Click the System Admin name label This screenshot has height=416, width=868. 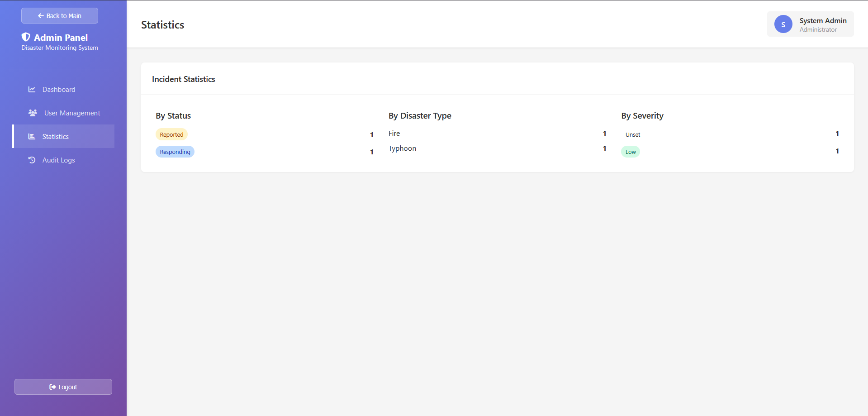823,21
